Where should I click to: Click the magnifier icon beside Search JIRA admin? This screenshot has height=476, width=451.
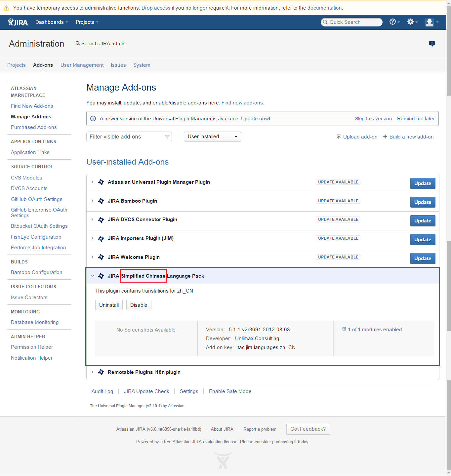78,43
